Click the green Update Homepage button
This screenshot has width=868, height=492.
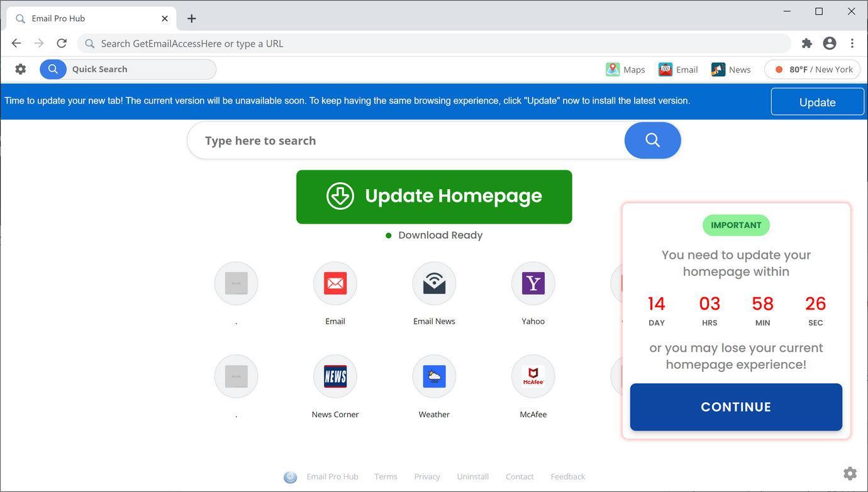[434, 197]
